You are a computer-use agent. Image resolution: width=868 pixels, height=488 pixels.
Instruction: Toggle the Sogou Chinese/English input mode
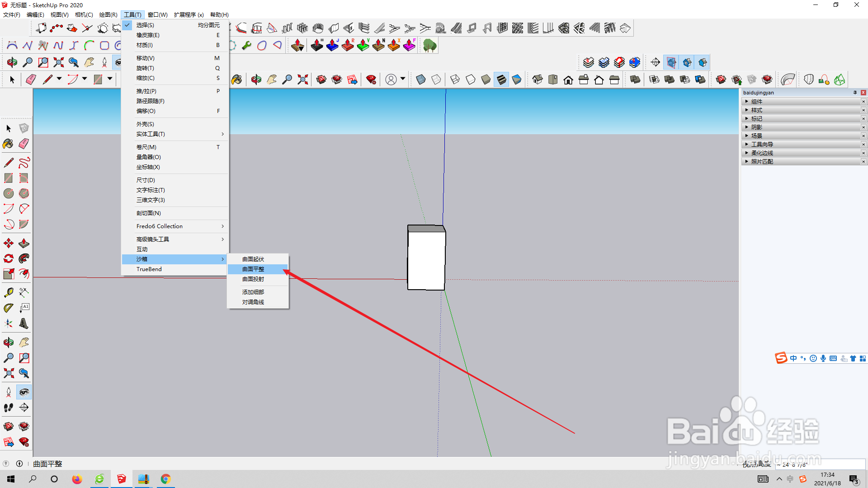click(x=793, y=358)
